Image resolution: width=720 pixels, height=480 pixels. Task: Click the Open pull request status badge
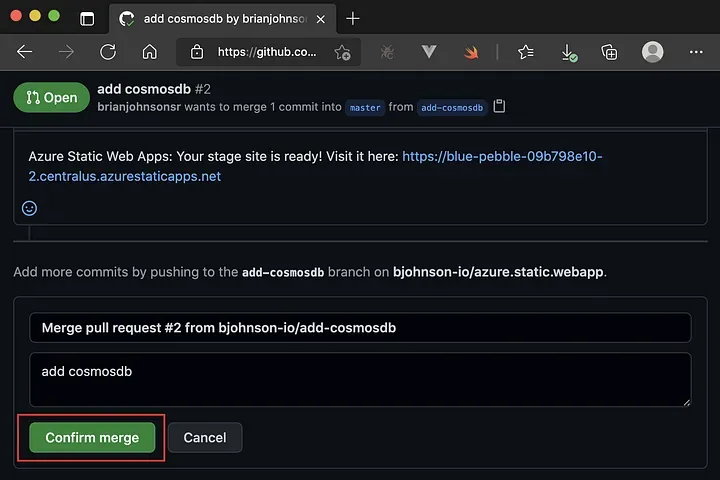51,97
